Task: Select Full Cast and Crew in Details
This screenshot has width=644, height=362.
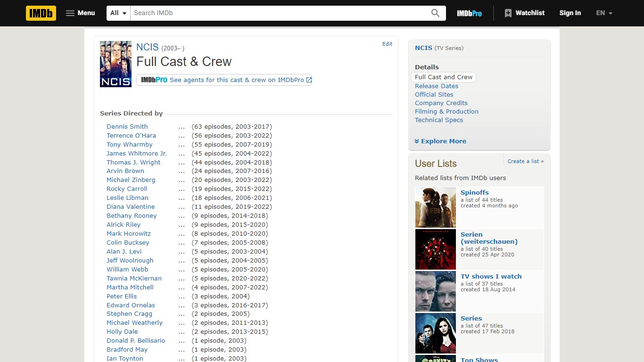Action: tap(444, 77)
